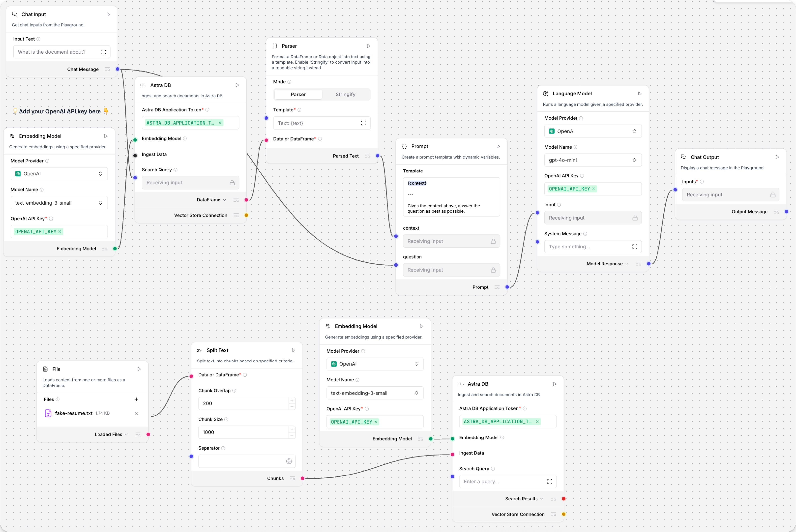Run the bottom Embedding Model component
This screenshot has height=532, width=796.
[x=422, y=326]
